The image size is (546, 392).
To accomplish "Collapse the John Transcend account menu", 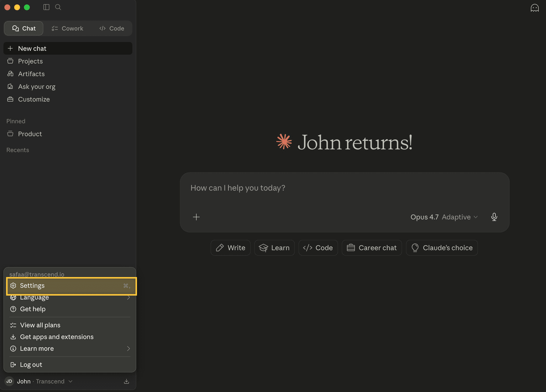I will pos(39,381).
